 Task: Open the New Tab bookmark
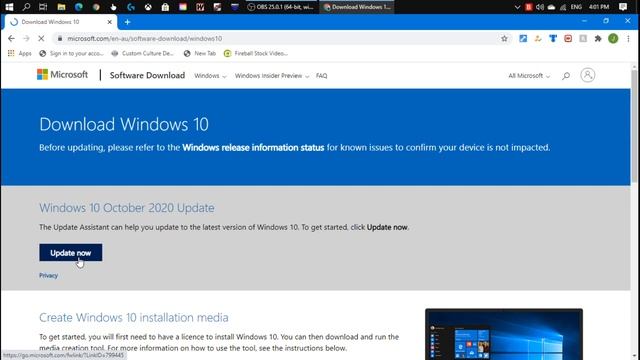point(200,53)
